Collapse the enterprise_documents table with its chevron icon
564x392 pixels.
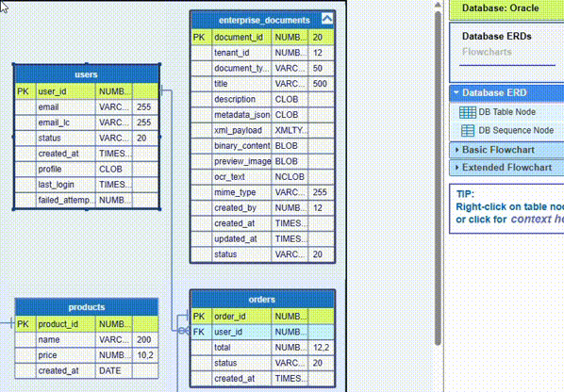point(327,19)
